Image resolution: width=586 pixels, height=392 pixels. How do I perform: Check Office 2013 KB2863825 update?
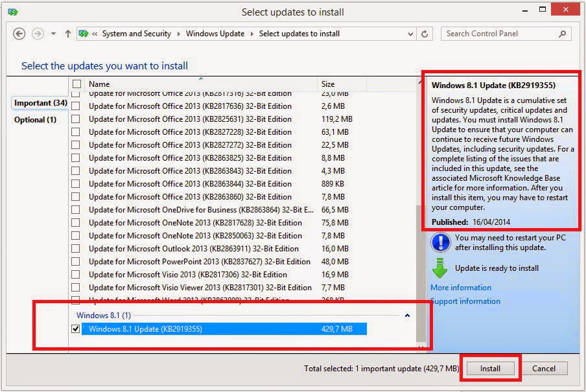(75, 157)
